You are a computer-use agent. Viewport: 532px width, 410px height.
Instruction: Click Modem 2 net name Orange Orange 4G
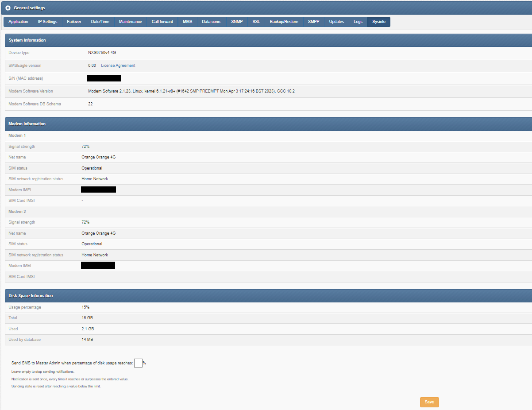[x=99, y=233]
